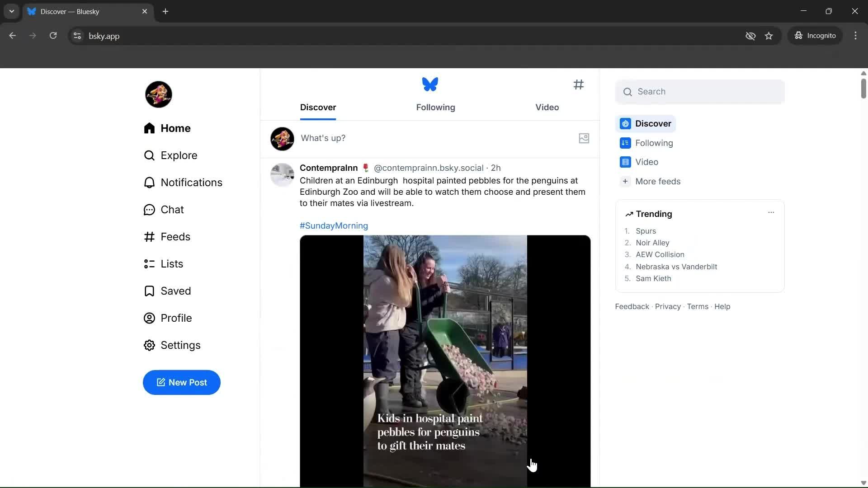This screenshot has width=868, height=488.
Task: Open Noir Alley trending topic
Action: (652, 243)
